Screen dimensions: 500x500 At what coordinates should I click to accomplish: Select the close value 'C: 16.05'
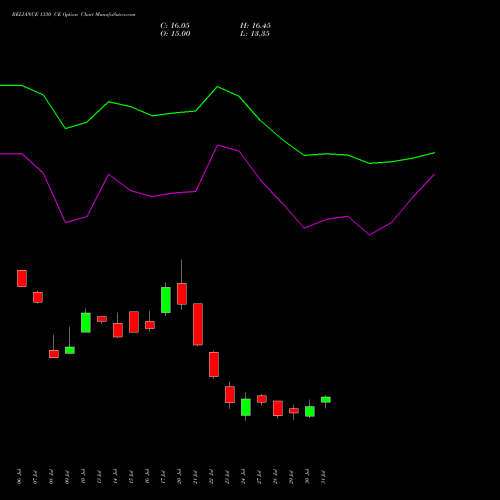tap(175, 26)
